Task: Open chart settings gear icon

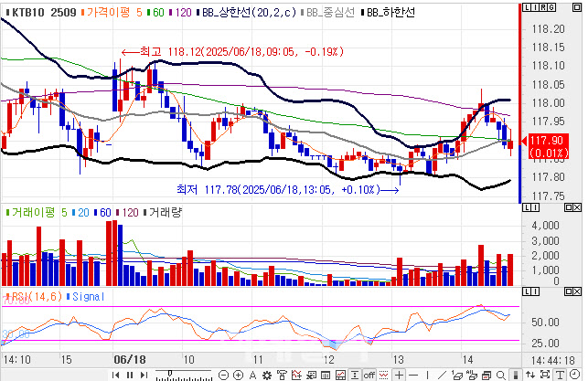Action: click(x=267, y=375)
